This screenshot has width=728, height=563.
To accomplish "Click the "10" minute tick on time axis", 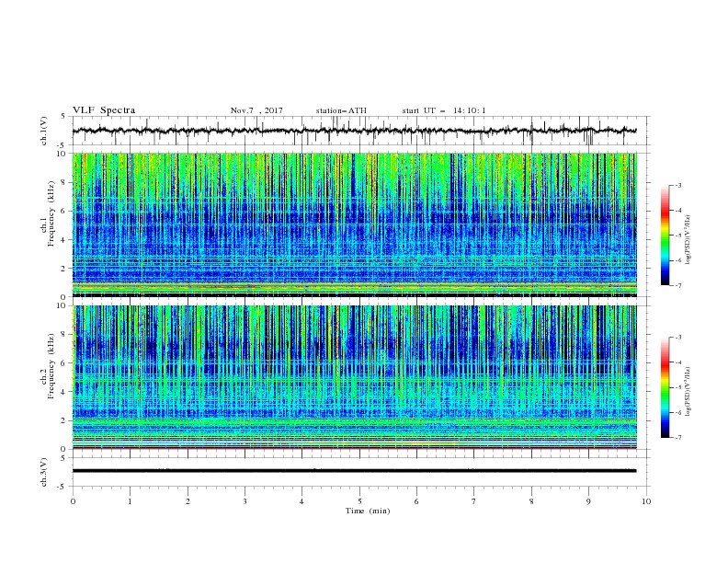I will (x=646, y=501).
